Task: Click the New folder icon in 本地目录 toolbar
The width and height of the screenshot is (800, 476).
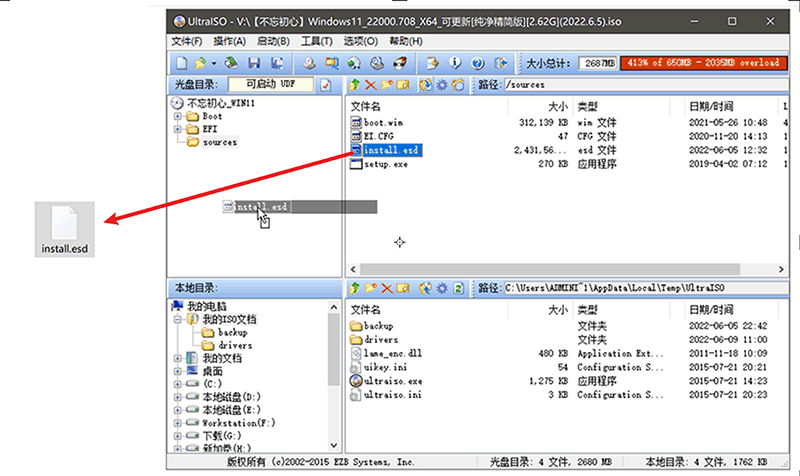Action: tap(370, 288)
